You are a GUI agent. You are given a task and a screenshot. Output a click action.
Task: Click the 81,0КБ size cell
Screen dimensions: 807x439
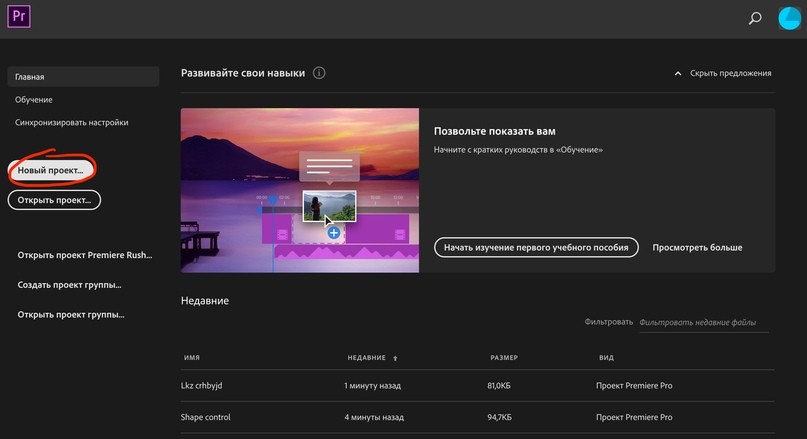[x=499, y=385]
